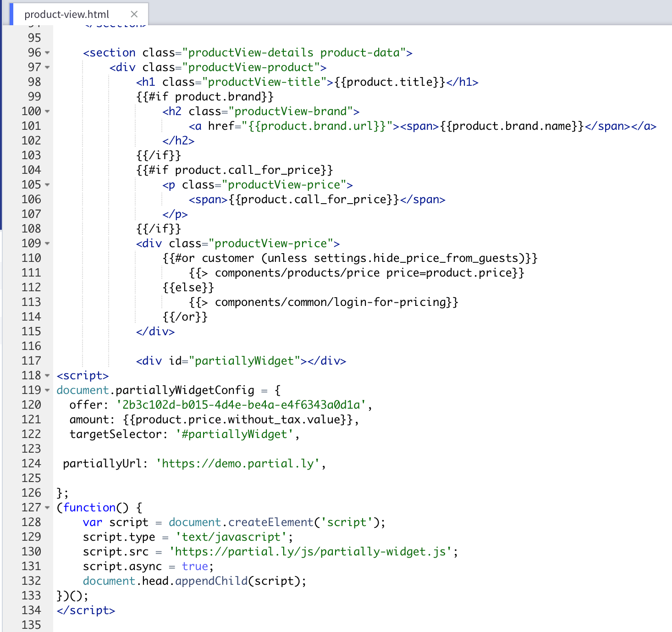672x632 pixels.
Task: Collapse code fold at line 119
Action: click(x=47, y=390)
